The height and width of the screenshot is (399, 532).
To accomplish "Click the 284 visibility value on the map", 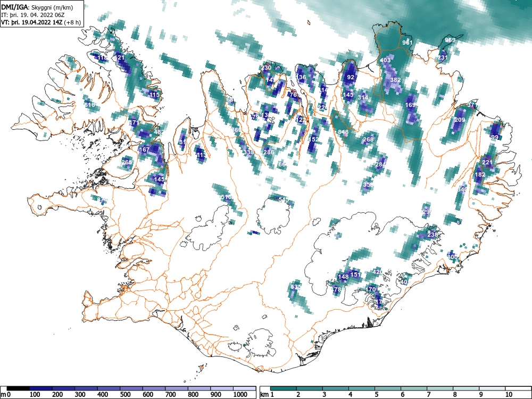I will (381, 164).
